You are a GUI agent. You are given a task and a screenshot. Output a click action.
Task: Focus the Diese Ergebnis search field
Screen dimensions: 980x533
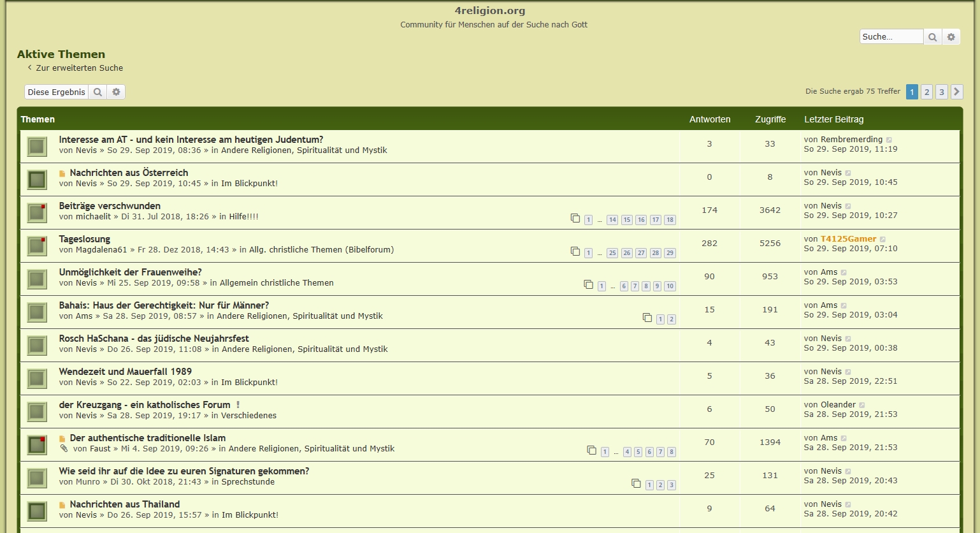tap(56, 92)
